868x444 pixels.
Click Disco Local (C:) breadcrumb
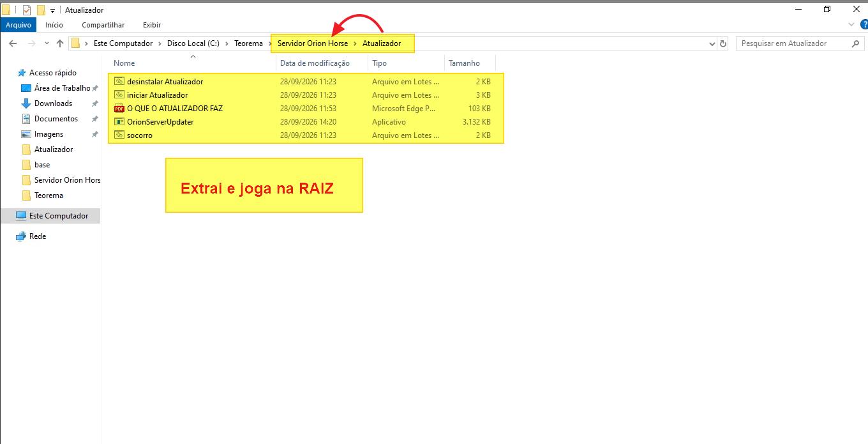point(193,43)
